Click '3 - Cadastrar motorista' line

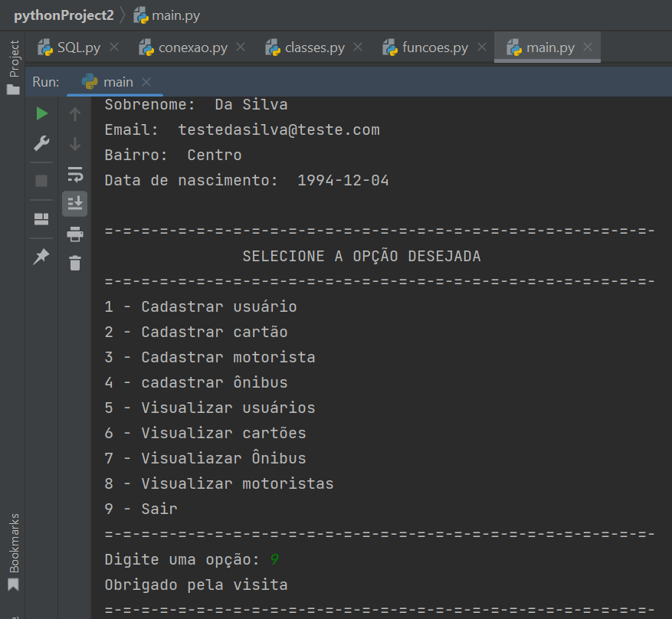click(x=210, y=357)
